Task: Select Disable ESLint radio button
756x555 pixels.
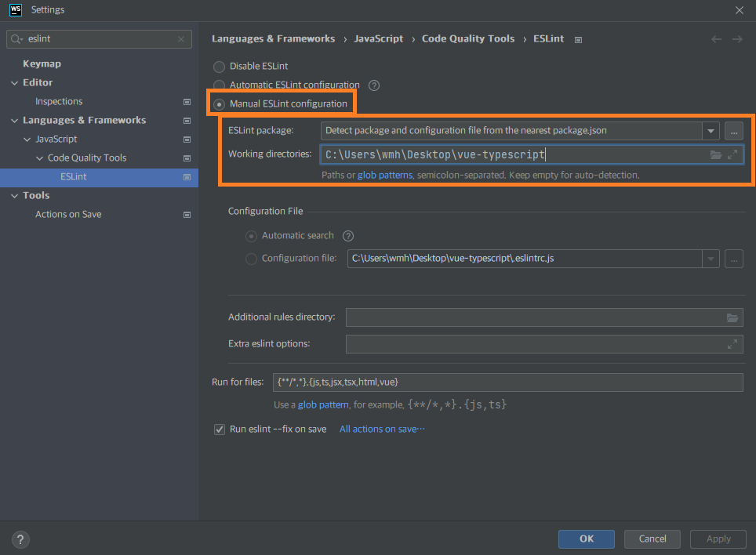Action: (x=220, y=67)
